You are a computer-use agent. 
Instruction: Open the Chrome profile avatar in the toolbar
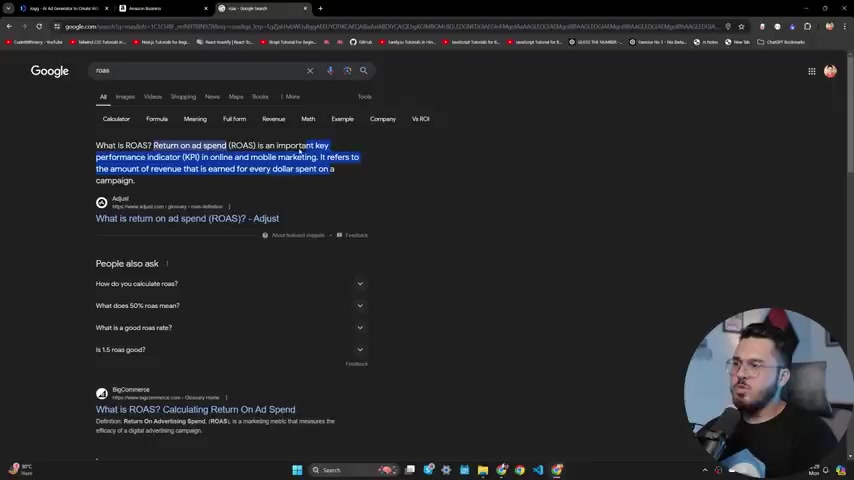pos(829,27)
